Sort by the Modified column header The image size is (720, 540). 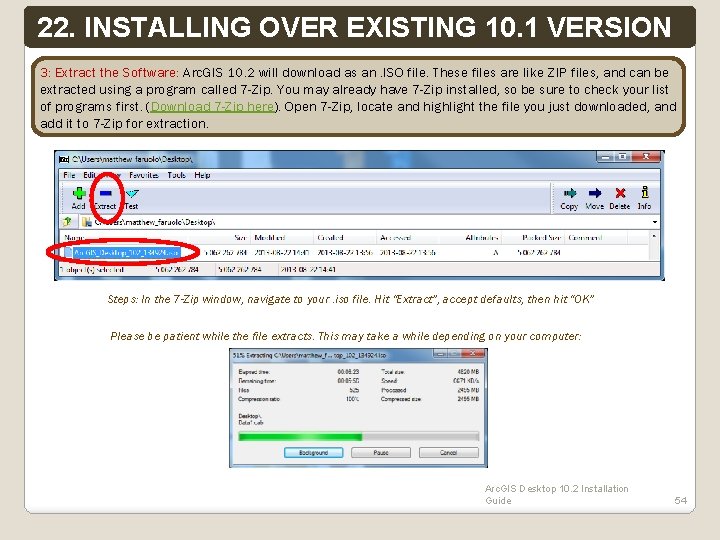[x=270, y=237]
